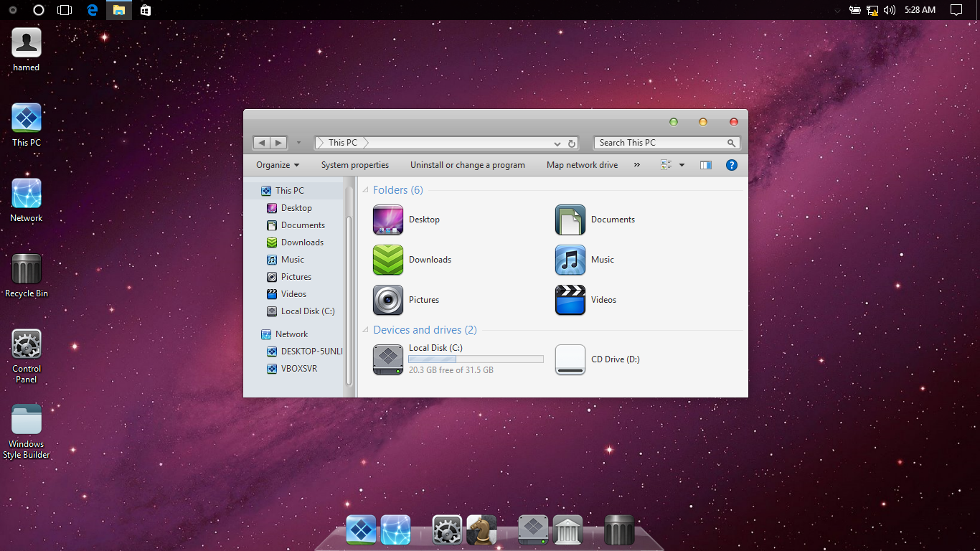Screen dimensions: 980x551
Task: Select VBOXSVR under Network in sidebar
Action: (298, 369)
